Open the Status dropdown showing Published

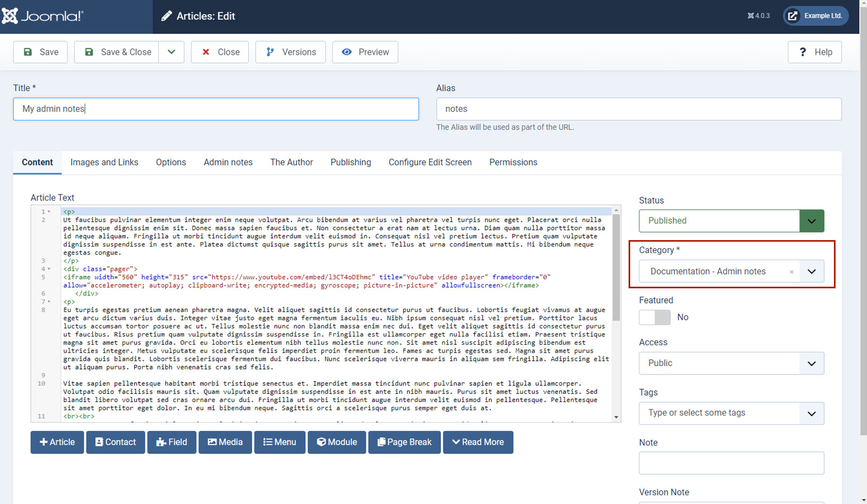732,221
